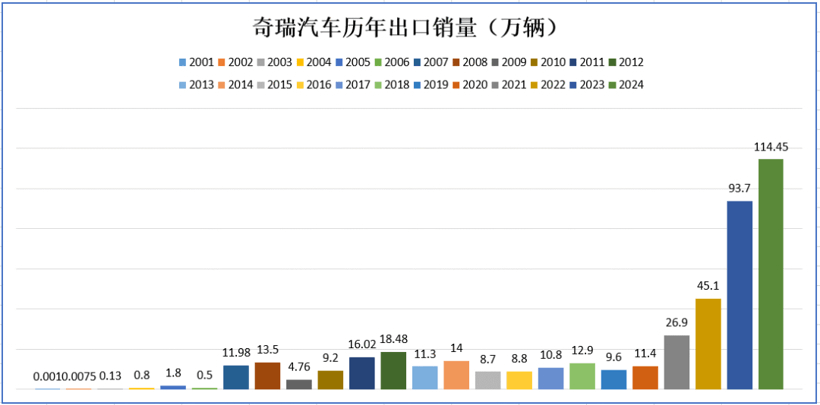Pick the 2015 legend entry
The height and width of the screenshot is (405, 820).
pos(275,85)
